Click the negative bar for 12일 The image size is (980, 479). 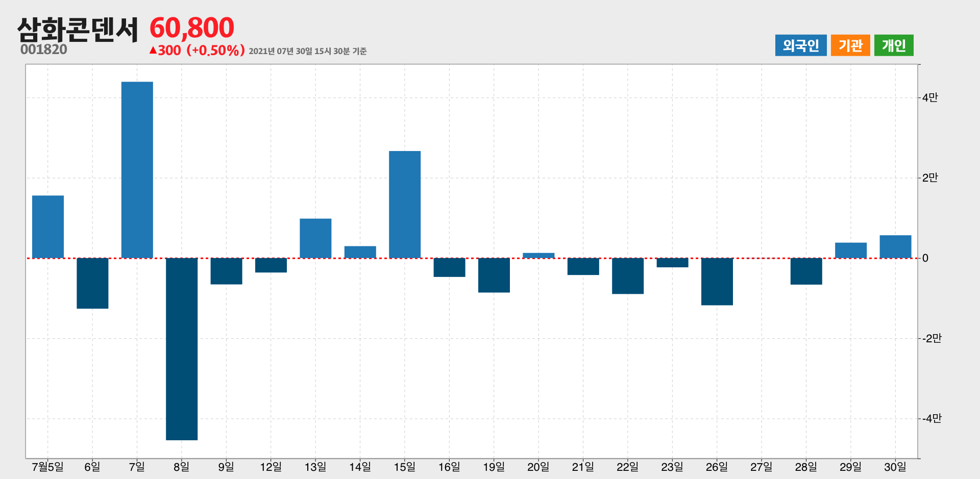click(271, 265)
